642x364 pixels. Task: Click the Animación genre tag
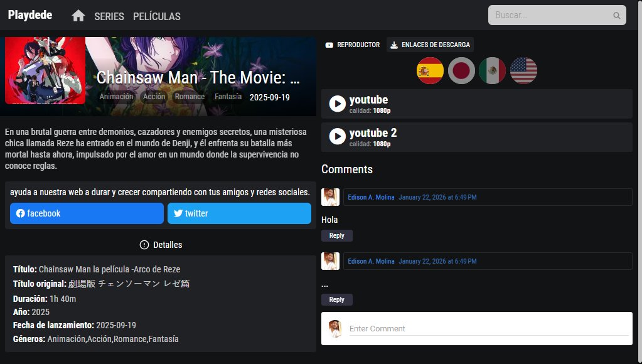coord(116,97)
